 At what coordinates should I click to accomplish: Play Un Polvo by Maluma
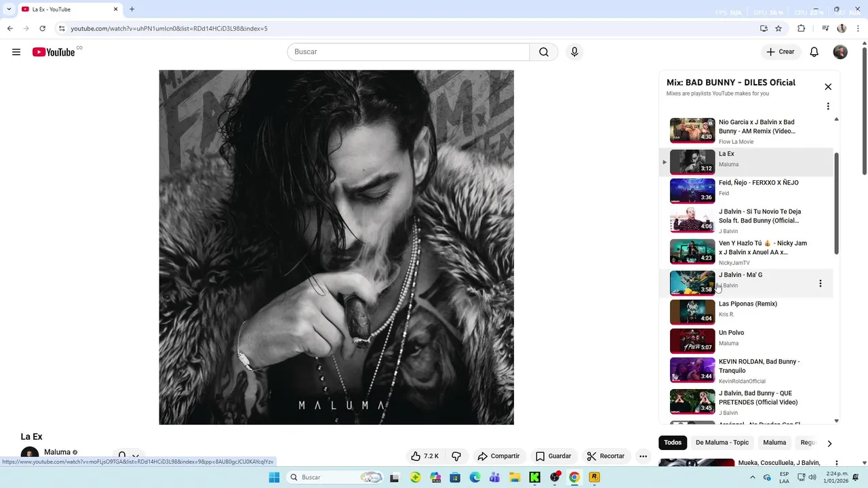(746, 341)
